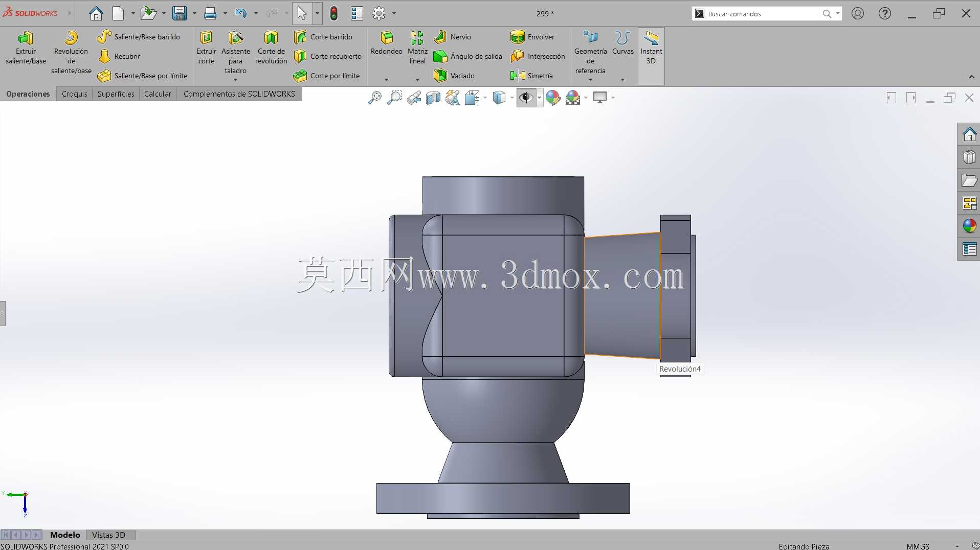Expand Asistente para taladro dropdown arrow
Screen dimensions: 980x550
(236, 80)
